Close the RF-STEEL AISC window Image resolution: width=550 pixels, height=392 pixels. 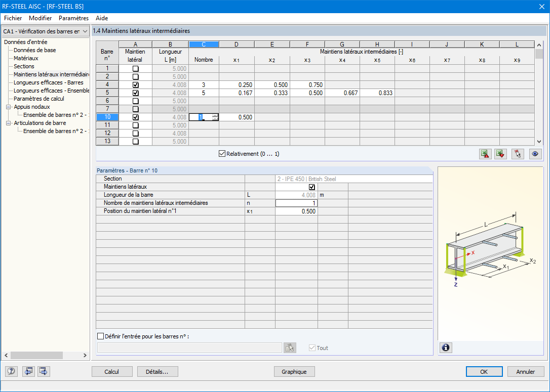[x=541, y=6]
